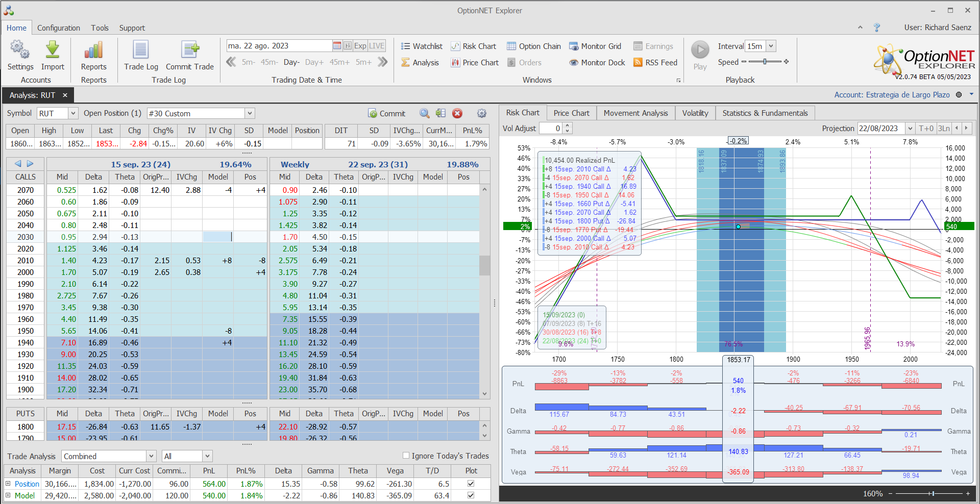Uncheck the Plot checkbox for Position row
Viewport: 980px width, 504px height.
tap(471, 484)
